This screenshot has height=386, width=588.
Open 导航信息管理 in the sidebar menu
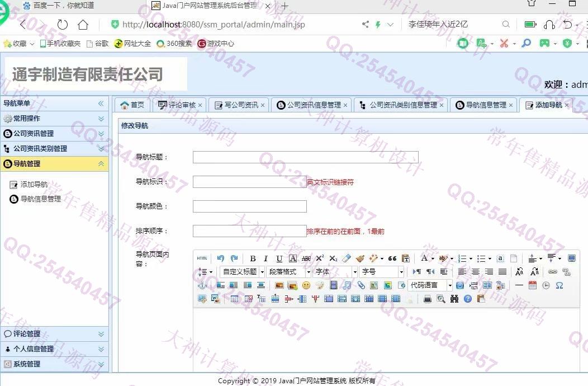pyautogui.click(x=40, y=199)
